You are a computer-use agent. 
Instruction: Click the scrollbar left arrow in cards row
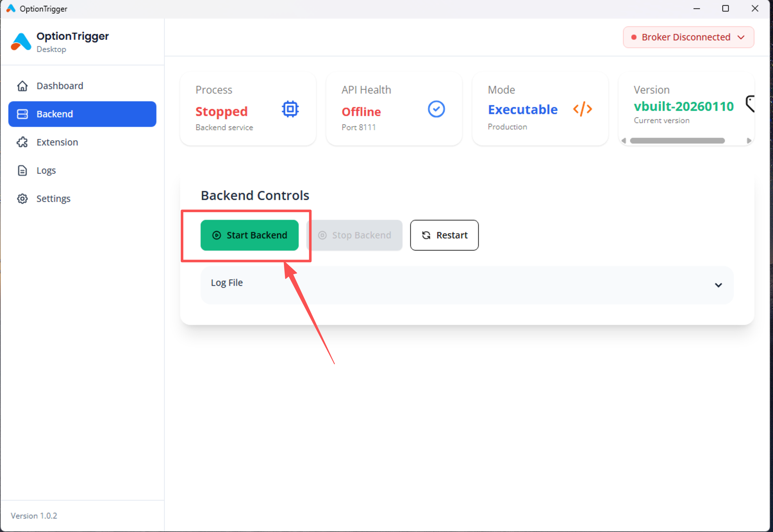624,141
